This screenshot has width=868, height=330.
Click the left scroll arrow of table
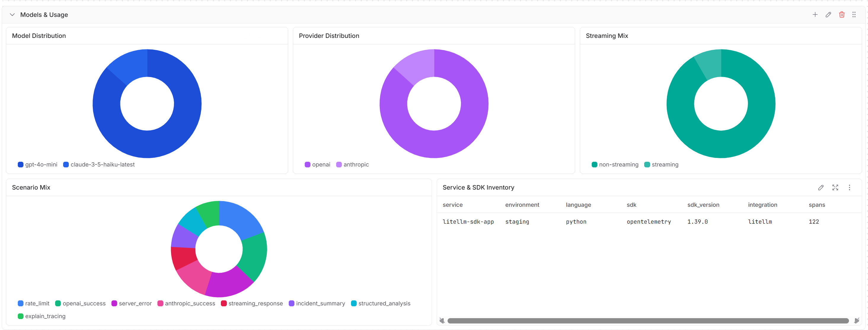[442, 321]
